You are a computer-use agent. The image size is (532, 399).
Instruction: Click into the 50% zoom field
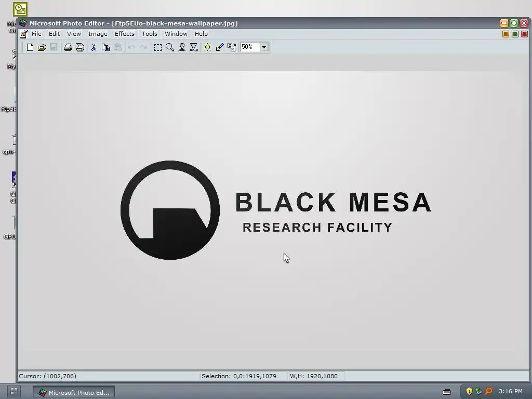[x=250, y=47]
